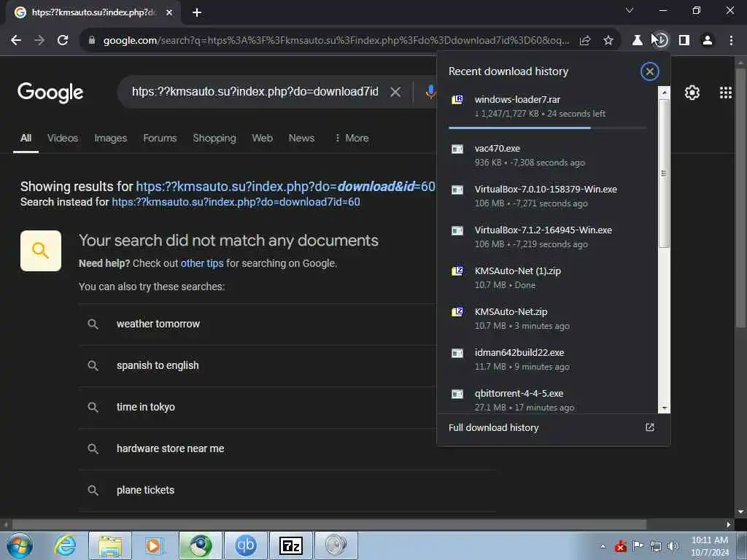
Task: Open the Windows Start menu orb
Action: point(20,545)
